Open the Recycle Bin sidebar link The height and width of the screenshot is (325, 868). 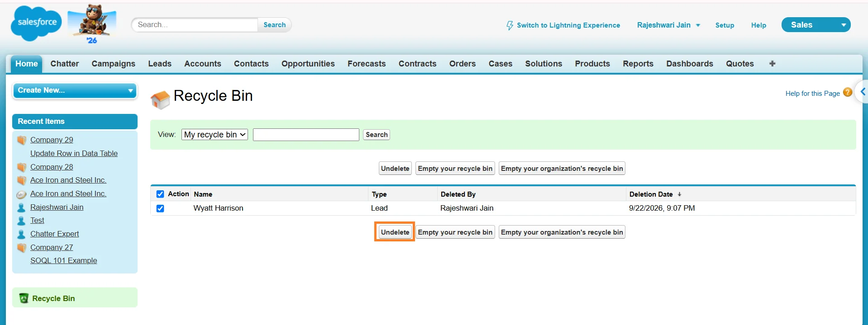pos(53,298)
